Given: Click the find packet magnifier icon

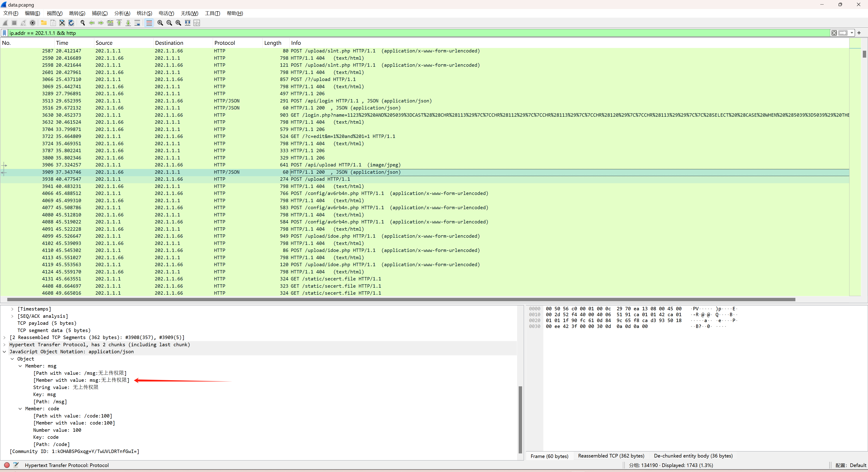Looking at the screenshot, I should point(83,23).
